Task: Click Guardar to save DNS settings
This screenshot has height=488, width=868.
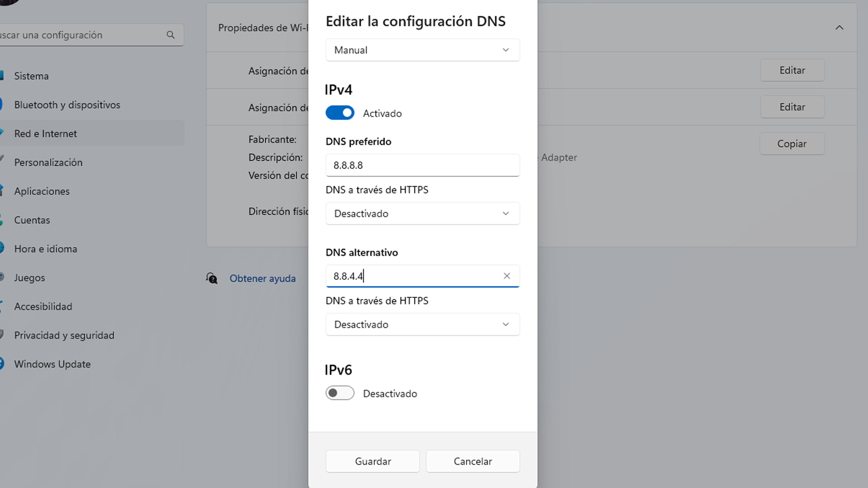Action: coord(373,461)
